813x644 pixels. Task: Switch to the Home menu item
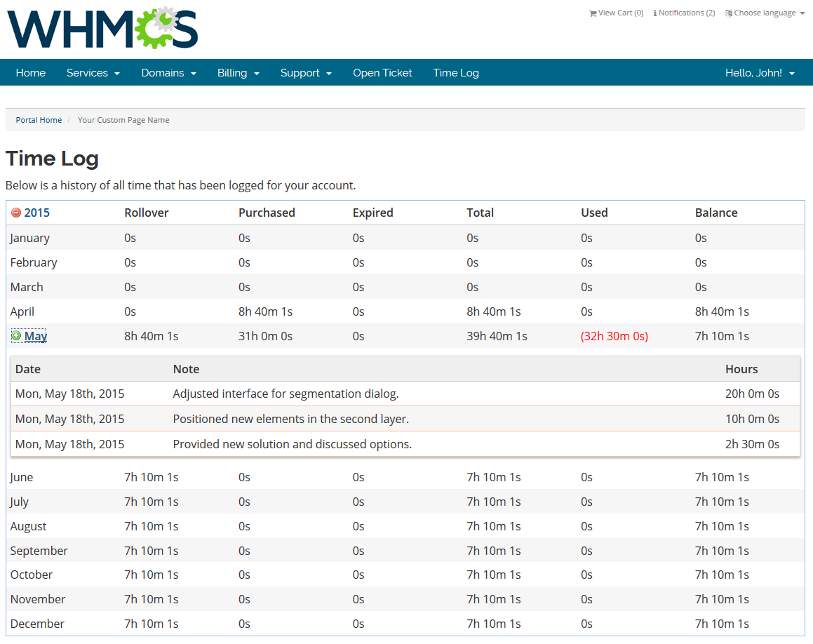(30, 72)
